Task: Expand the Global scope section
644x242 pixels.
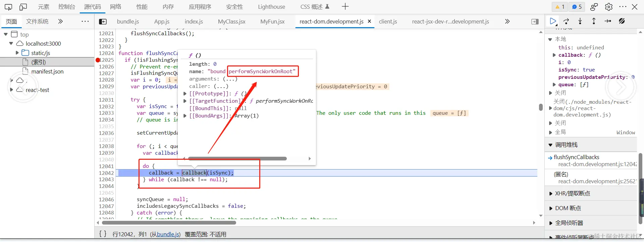Action: pos(550,132)
